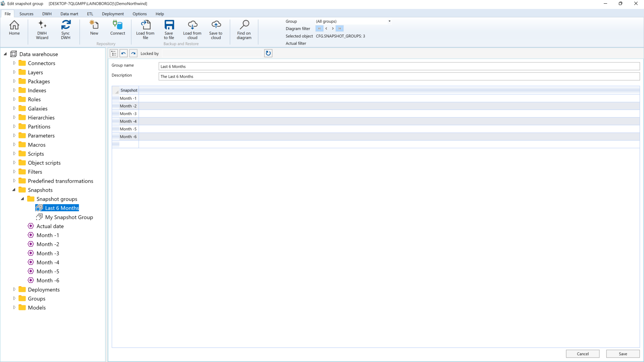Viewport: 644px width, 362px height.
Task: Click the tree view icon in editor toolbar
Action: click(x=114, y=53)
